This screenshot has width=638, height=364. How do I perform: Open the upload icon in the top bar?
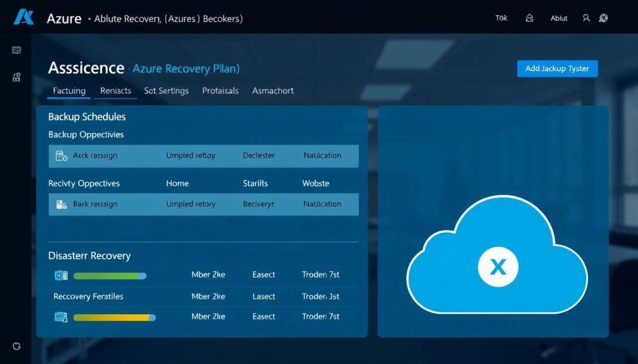pos(529,18)
